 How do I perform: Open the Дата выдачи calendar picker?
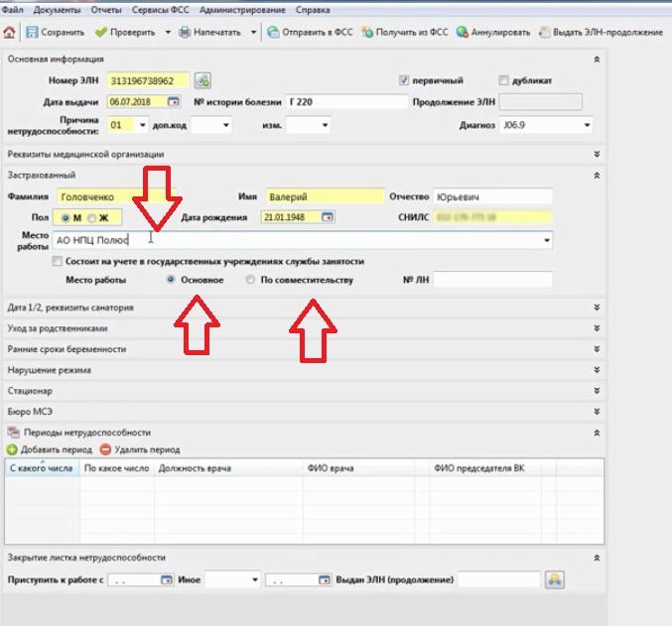(173, 101)
